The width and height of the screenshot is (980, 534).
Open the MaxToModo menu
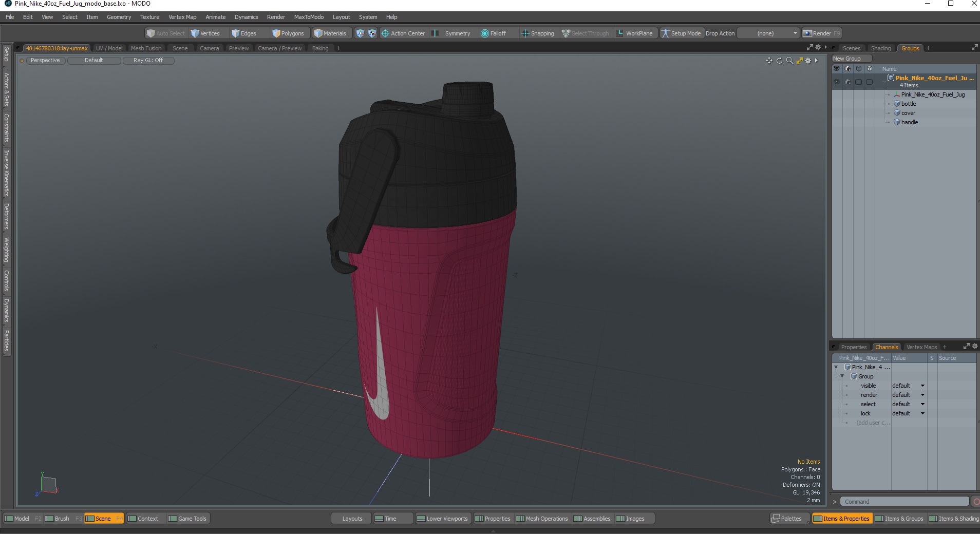pos(309,17)
